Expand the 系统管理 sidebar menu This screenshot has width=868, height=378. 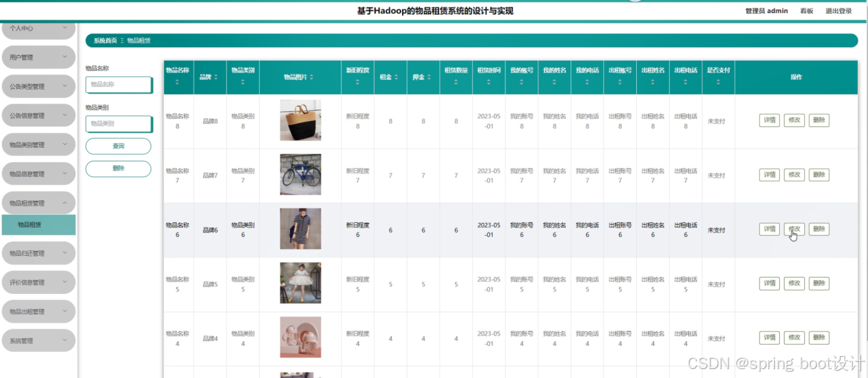tap(38, 340)
